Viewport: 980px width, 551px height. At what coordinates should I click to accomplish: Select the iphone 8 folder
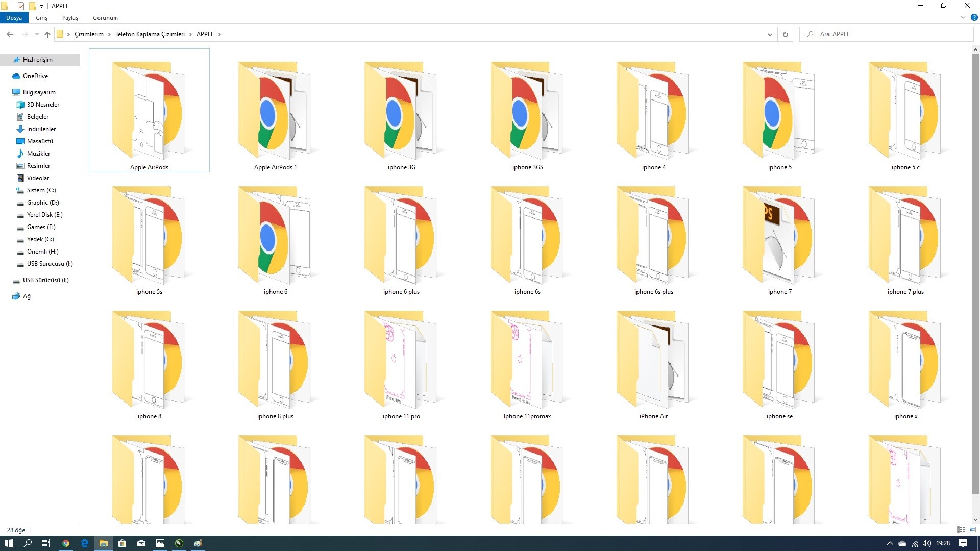[149, 360]
